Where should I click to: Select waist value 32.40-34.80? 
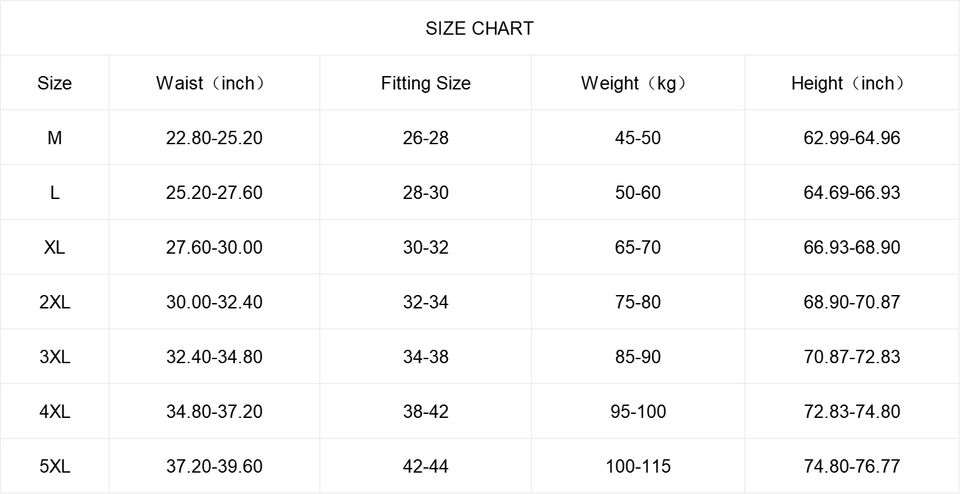(214, 357)
